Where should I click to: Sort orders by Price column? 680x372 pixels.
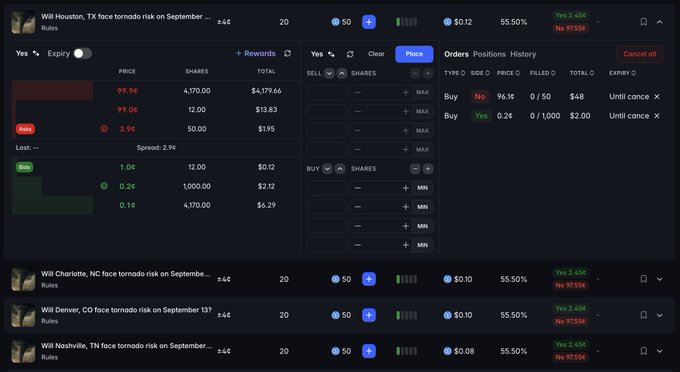[x=508, y=73]
